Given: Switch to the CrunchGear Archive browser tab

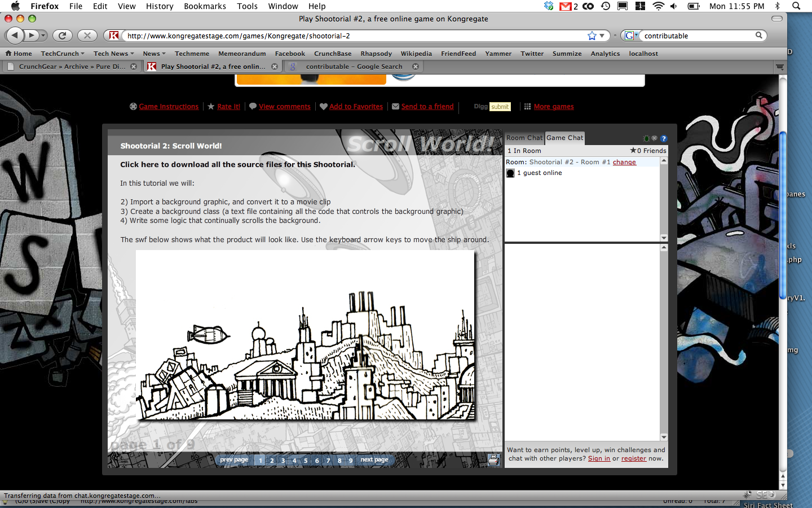Looking at the screenshot, I should [72, 67].
